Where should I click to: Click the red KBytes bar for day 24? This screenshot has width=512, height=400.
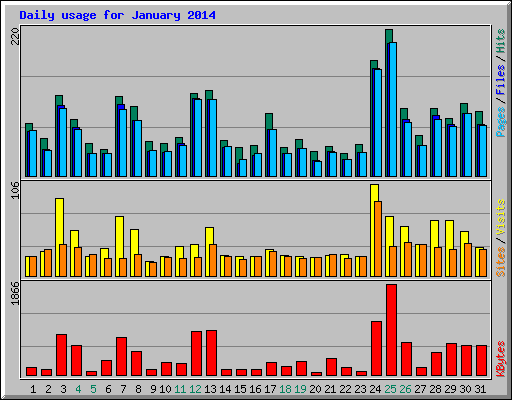tap(376, 349)
